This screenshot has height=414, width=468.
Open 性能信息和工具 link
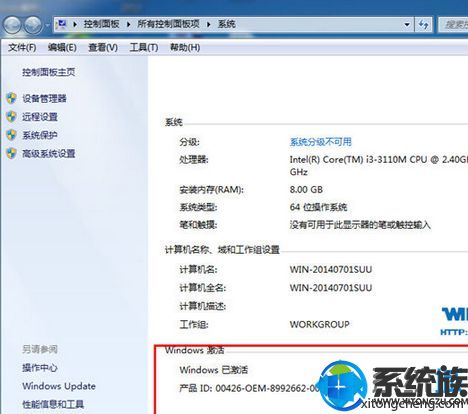[x=53, y=404]
